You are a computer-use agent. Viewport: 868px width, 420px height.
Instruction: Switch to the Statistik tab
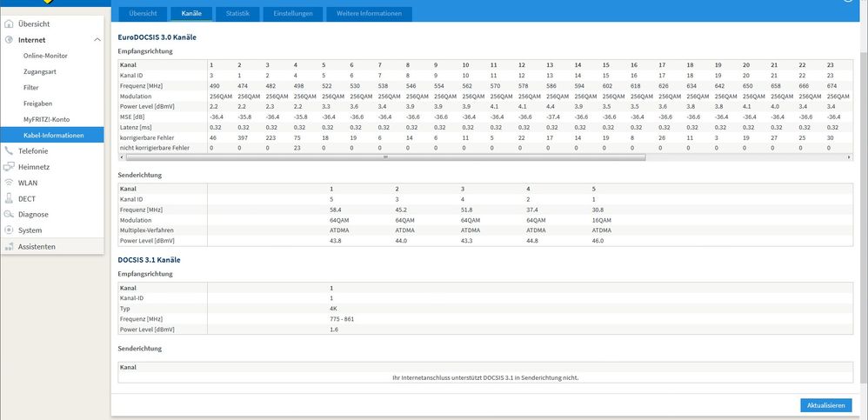[x=237, y=14]
